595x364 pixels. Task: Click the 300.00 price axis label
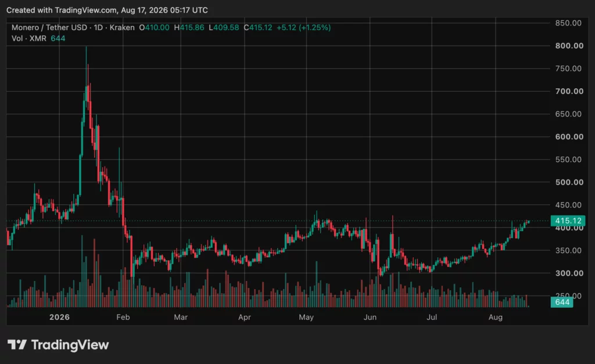click(569, 273)
